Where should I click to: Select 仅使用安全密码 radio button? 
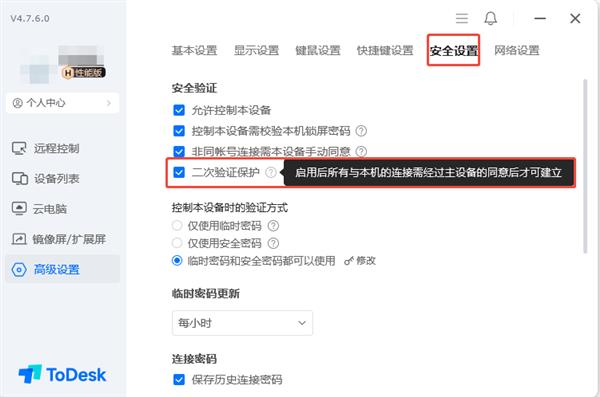pyautogui.click(x=177, y=243)
